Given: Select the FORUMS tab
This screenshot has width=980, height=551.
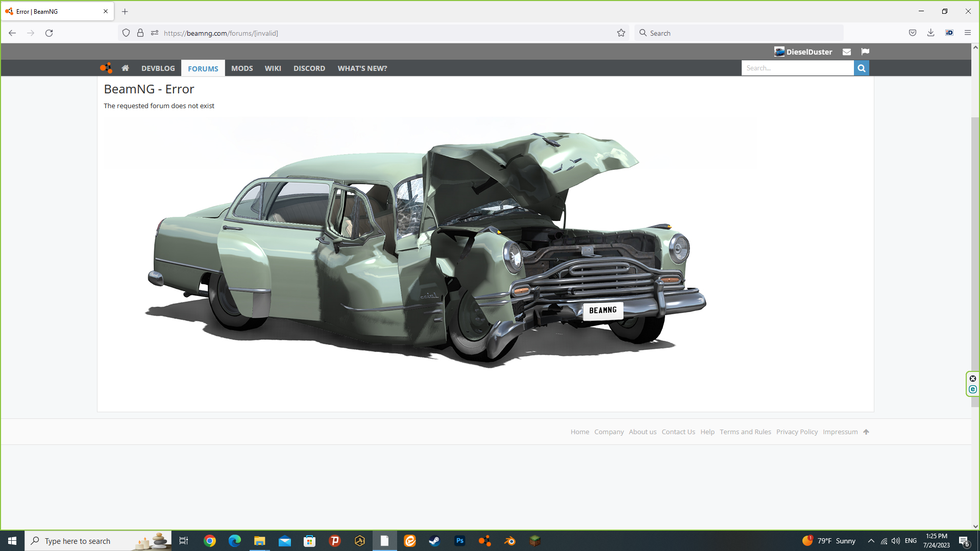Looking at the screenshot, I should [203, 68].
